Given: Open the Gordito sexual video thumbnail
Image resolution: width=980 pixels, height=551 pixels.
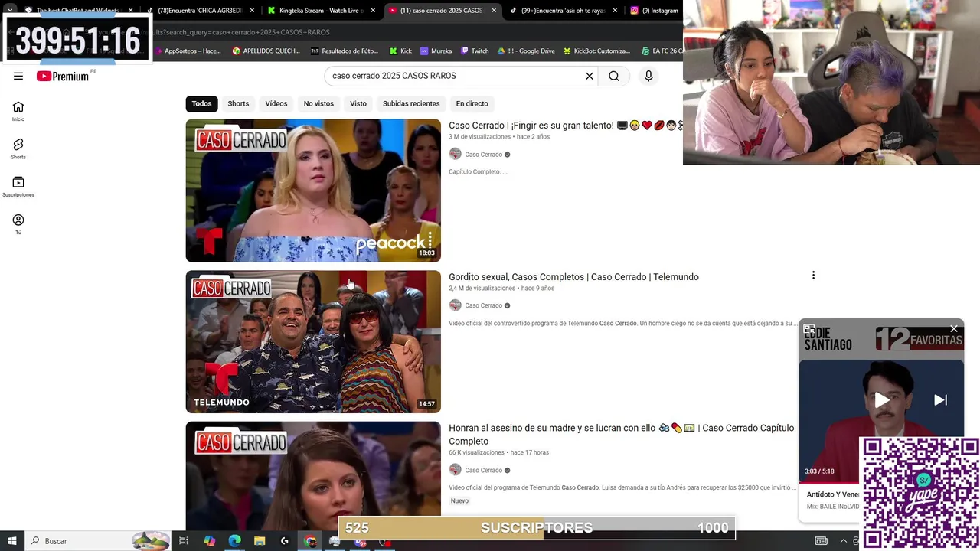Looking at the screenshot, I should tap(313, 341).
